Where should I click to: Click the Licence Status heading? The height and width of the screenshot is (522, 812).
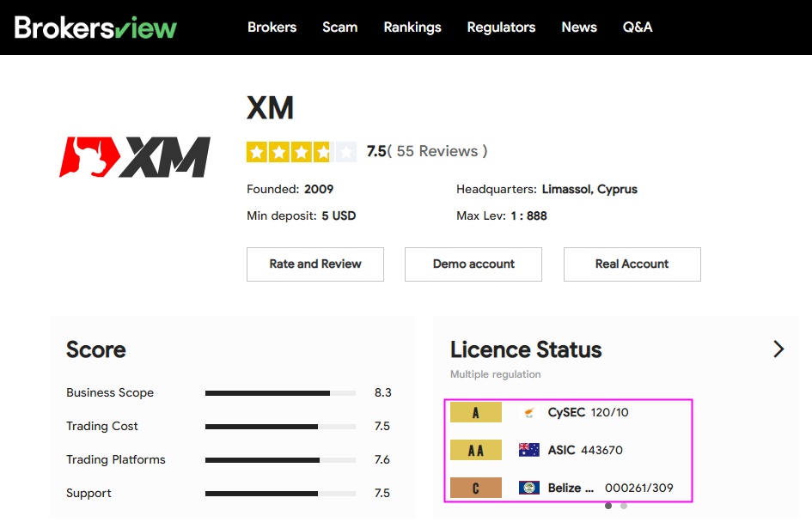tap(526, 349)
